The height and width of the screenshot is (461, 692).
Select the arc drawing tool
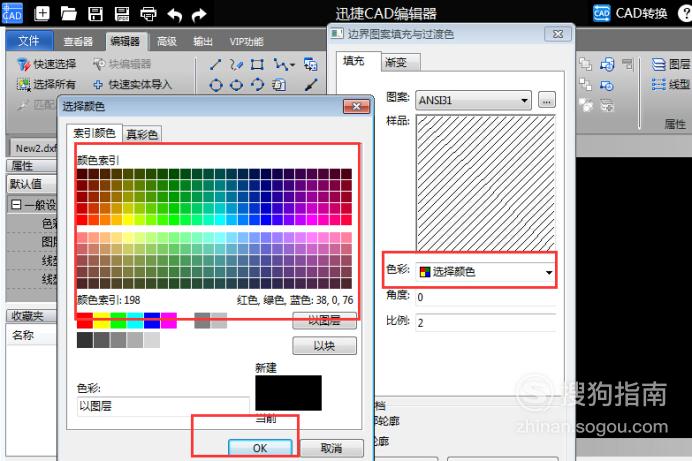[x=257, y=84]
